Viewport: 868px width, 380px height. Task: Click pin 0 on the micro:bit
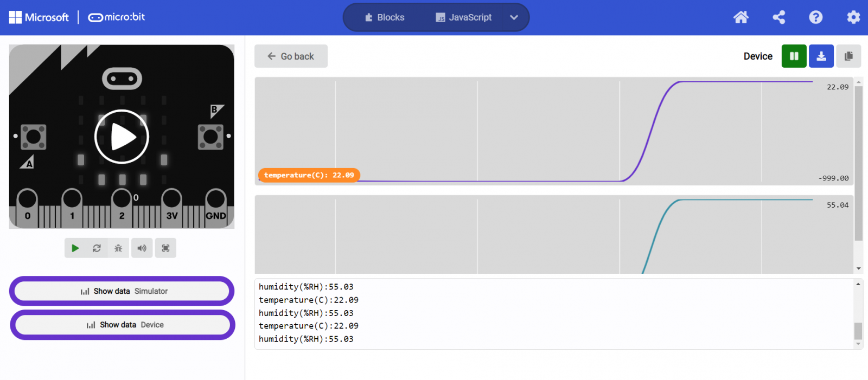(x=27, y=208)
